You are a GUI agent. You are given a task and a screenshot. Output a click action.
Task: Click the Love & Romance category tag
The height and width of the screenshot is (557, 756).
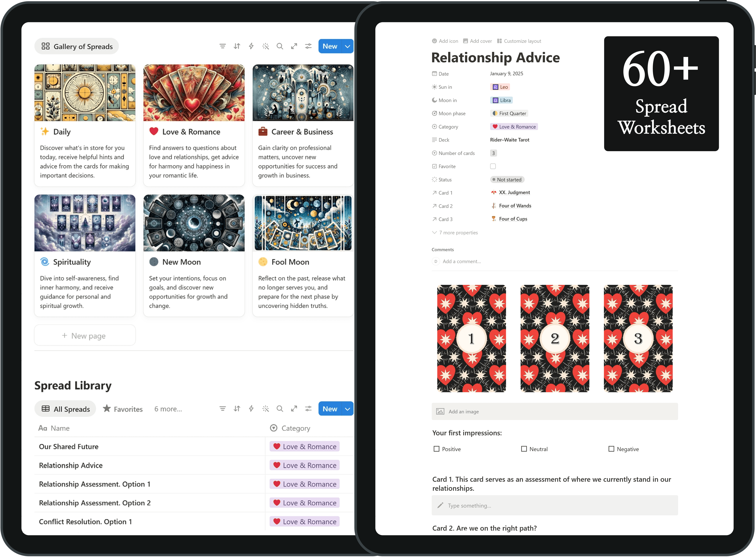tap(514, 127)
